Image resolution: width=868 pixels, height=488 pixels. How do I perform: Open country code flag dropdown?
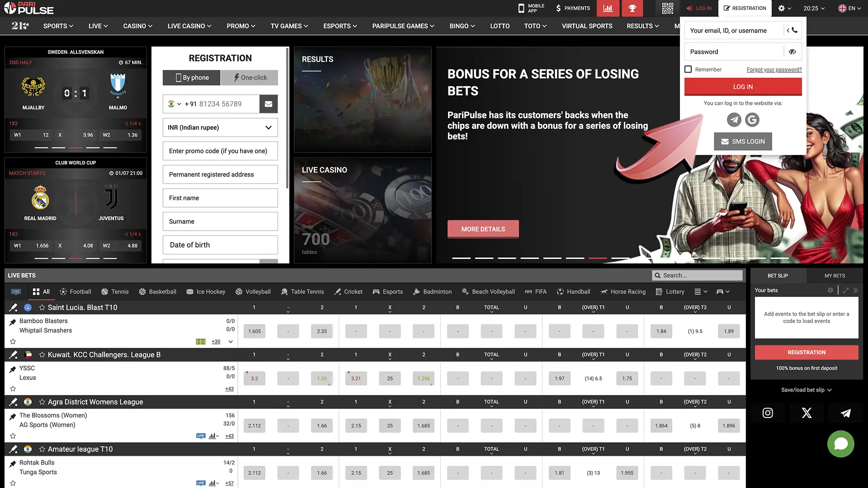(x=175, y=104)
